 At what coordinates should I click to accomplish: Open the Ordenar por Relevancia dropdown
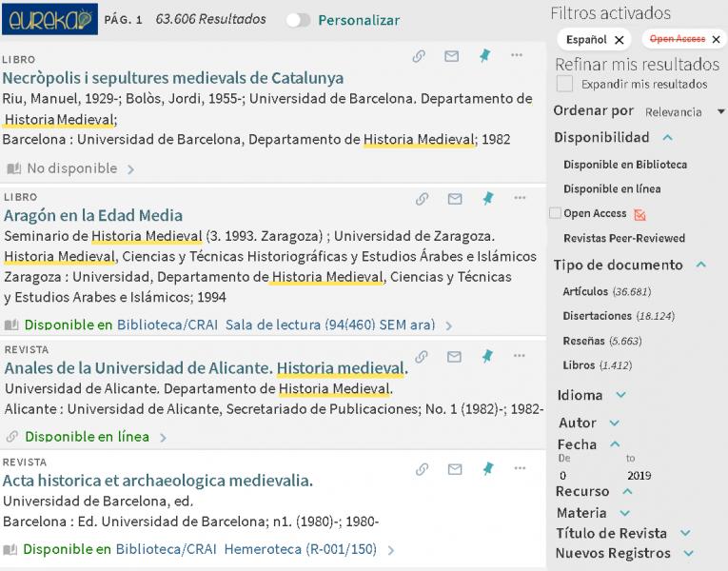[x=685, y=112]
